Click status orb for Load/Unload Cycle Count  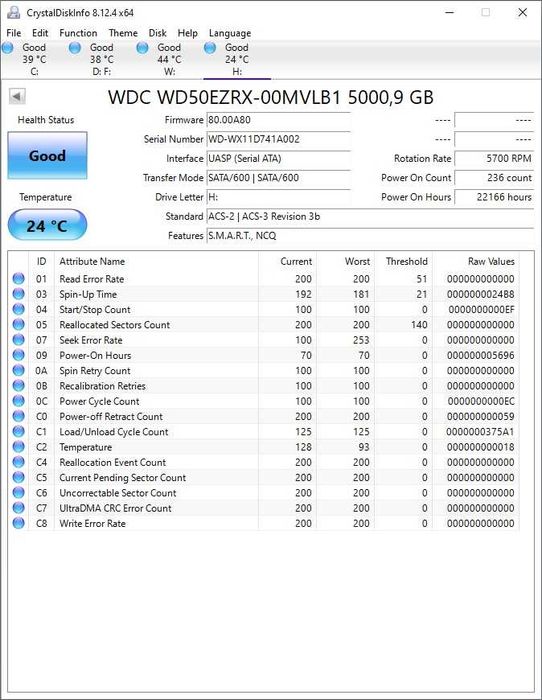(x=18, y=431)
